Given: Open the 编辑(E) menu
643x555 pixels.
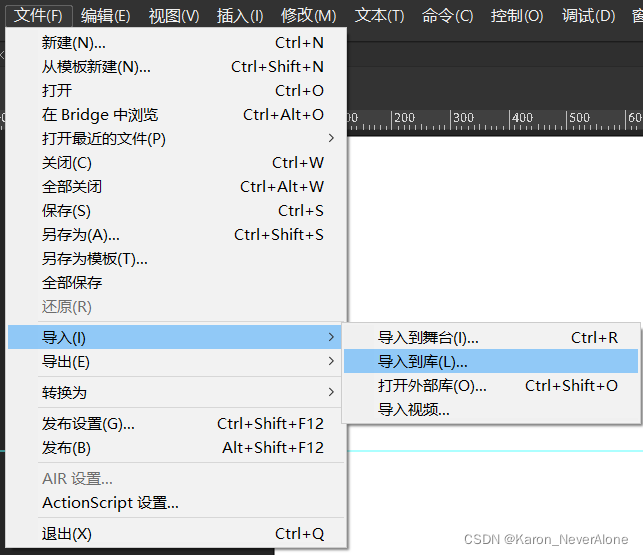Looking at the screenshot, I should [x=105, y=16].
